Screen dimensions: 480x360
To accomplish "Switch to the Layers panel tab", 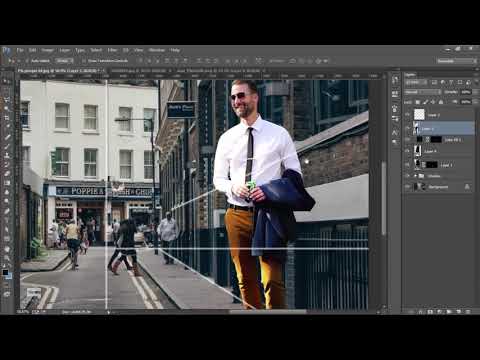I will (411, 75).
